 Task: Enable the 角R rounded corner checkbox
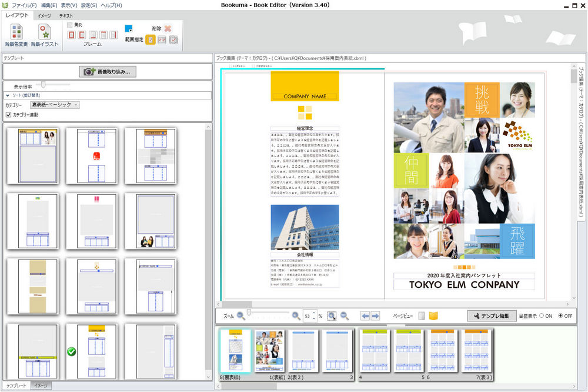pos(70,25)
